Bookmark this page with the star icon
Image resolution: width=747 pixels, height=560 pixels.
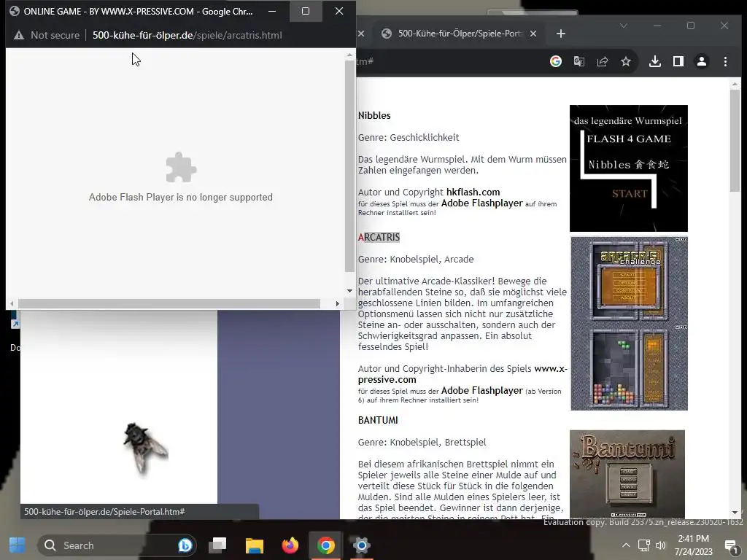pyautogui.click(x=626, y=61)
